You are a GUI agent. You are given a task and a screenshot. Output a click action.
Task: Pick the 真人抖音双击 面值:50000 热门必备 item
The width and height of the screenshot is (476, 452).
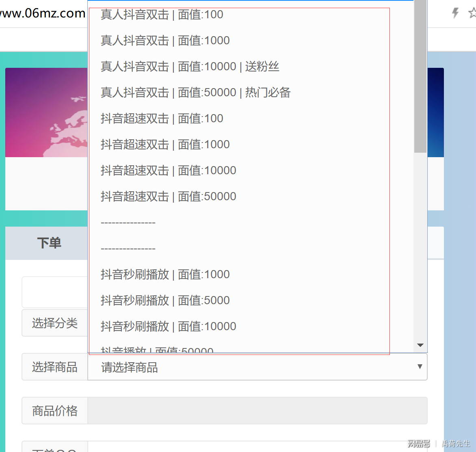click(195, 92)
